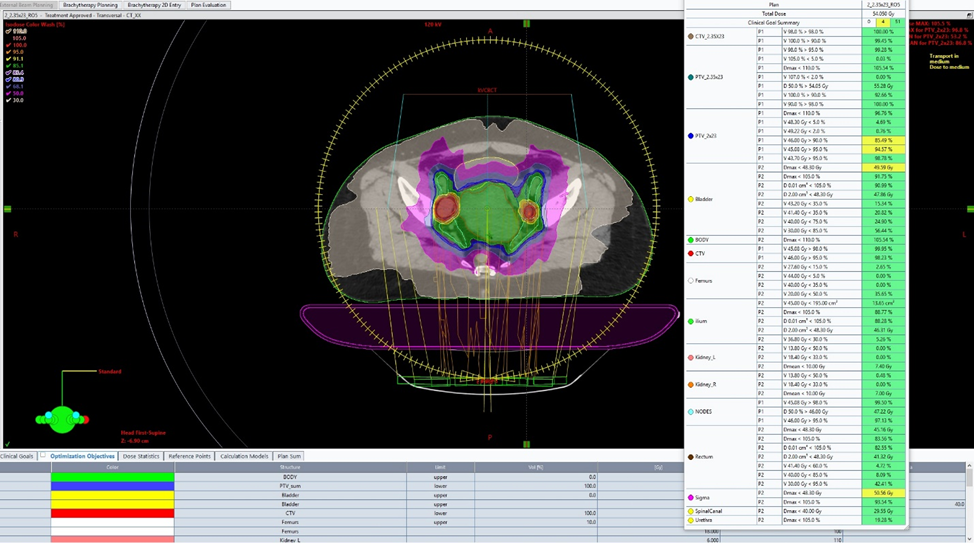Select the NODES cyan structure marker

coord(689,411)
